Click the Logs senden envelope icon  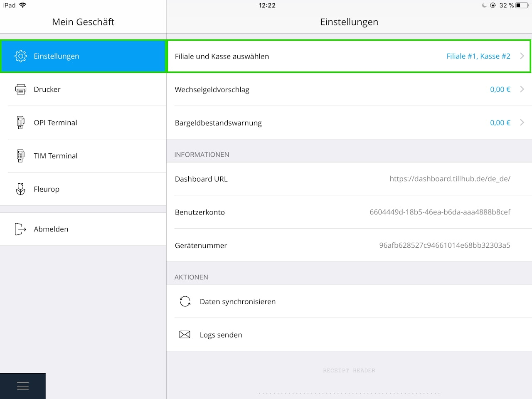[x=185, y=335]
